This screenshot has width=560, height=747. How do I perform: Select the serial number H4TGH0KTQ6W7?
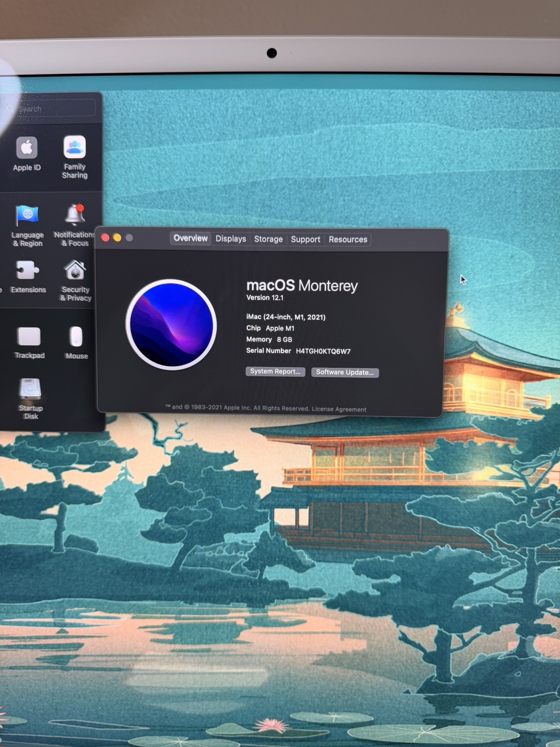tap(323, 351)
